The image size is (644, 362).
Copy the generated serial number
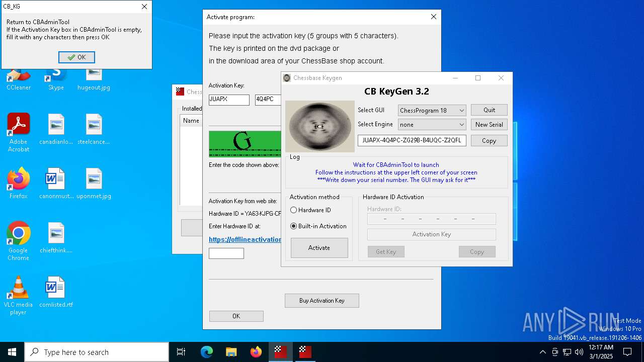pos(489,141)
